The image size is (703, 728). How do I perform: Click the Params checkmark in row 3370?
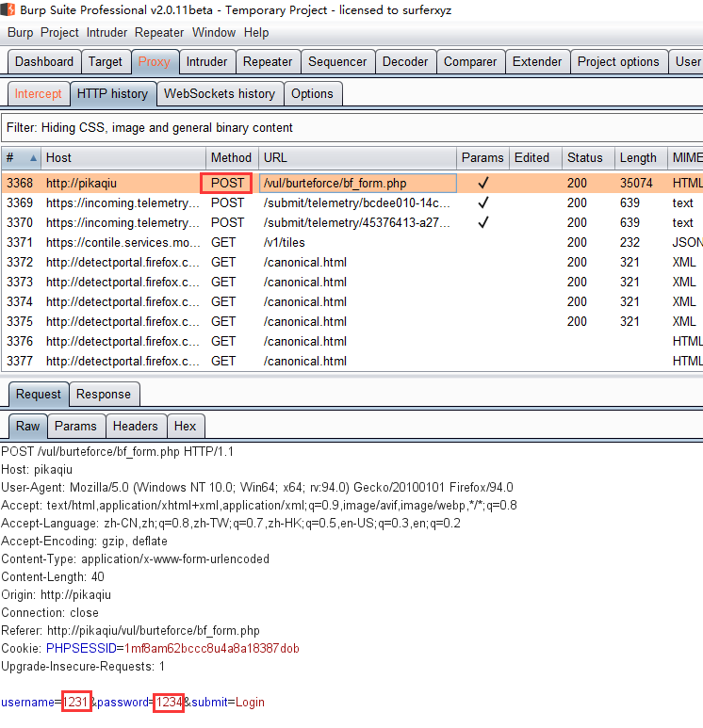click(x=483, y=223)
